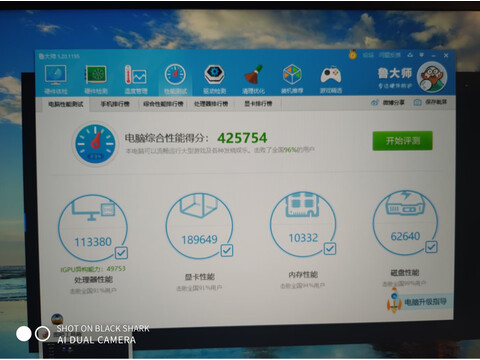Open the 驱动检测 gear box icon

(214, 74)
